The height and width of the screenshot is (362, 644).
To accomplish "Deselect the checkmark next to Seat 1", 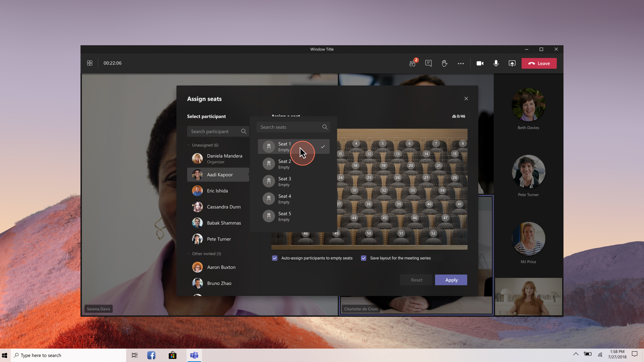I will coord(323,146).
